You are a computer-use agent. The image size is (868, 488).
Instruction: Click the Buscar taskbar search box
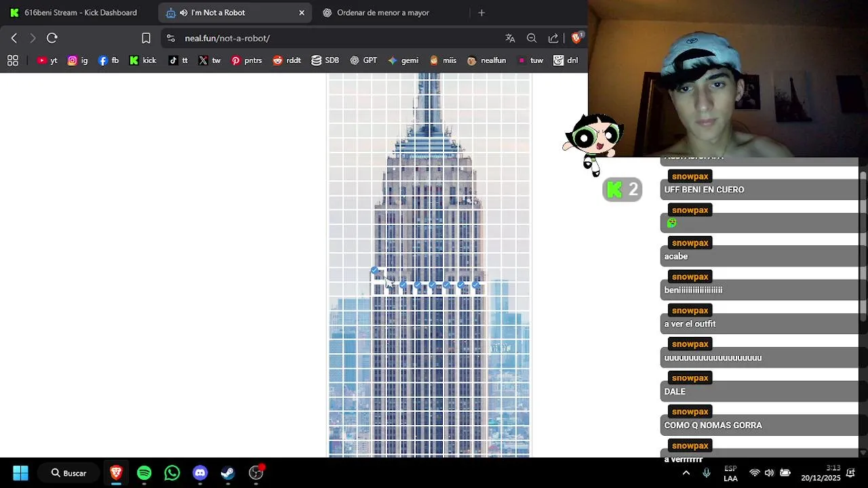(68, 473)
